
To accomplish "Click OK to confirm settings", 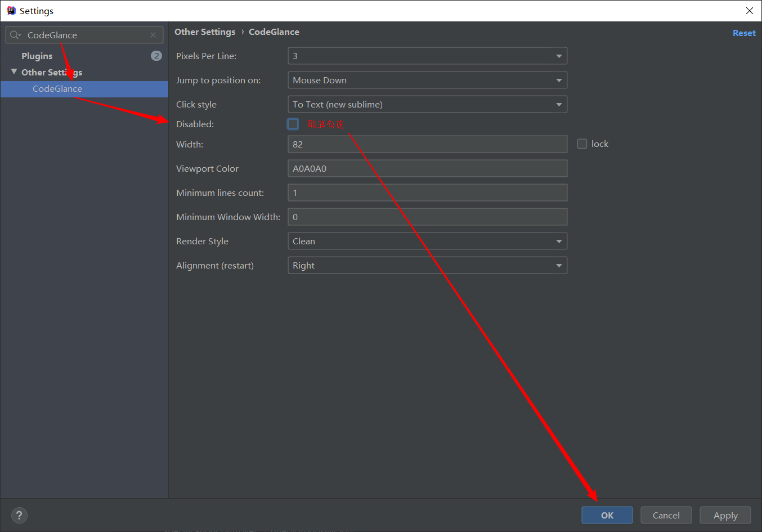I will pos(607,515).
